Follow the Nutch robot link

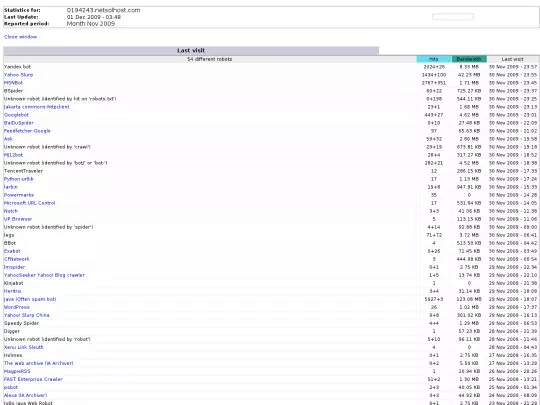(11, 211)
